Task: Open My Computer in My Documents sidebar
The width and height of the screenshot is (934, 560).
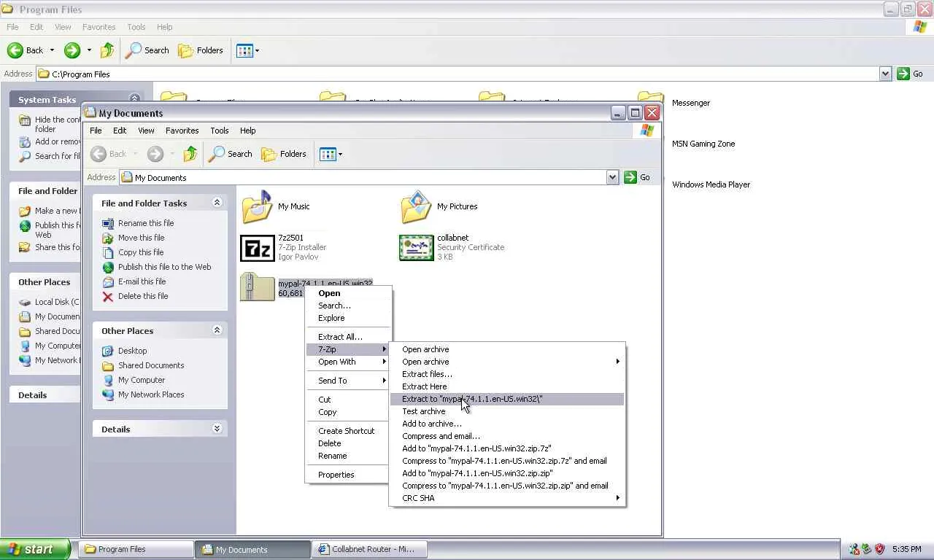Action: tap(142, 380)
